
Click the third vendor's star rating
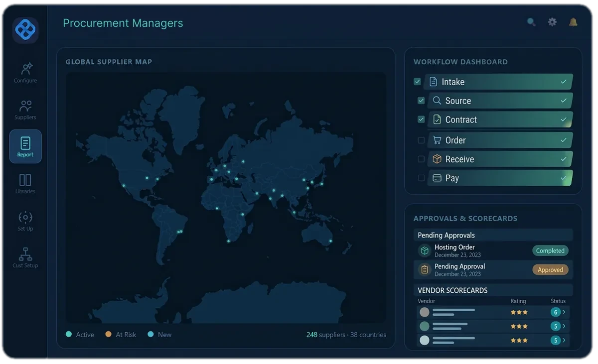coord(519,340)
